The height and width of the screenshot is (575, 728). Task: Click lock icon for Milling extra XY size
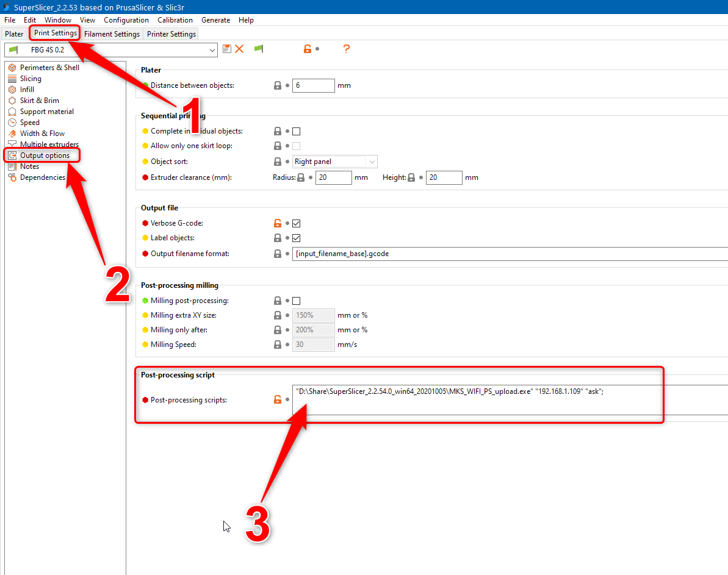click(x=277, y=315)
